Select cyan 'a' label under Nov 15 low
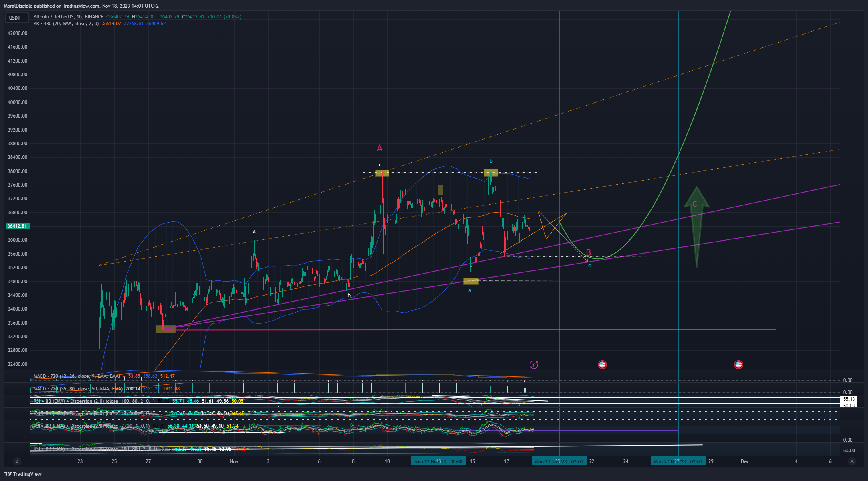868x481 pixels. pos(470,290)
